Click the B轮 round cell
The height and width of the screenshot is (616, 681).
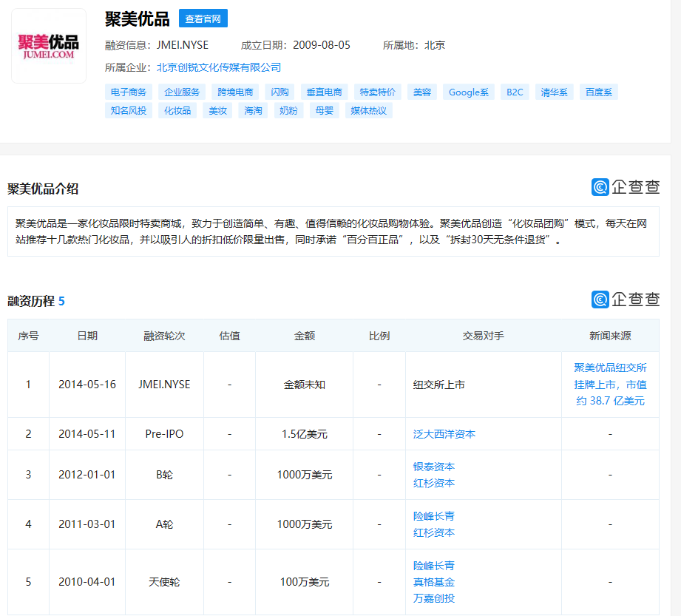[165, 475]
